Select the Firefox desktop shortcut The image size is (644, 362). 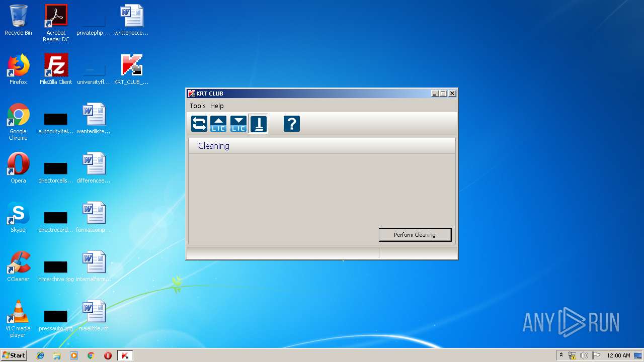click(18, 69)
